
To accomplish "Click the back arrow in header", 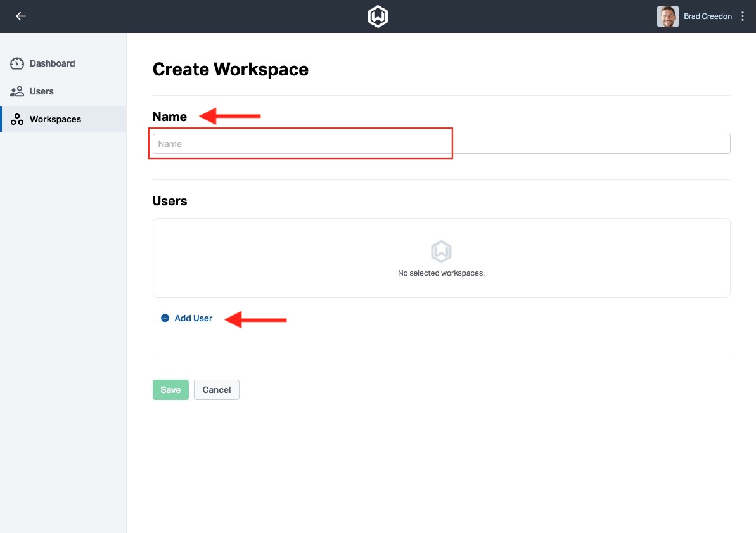I will point(20,16).
